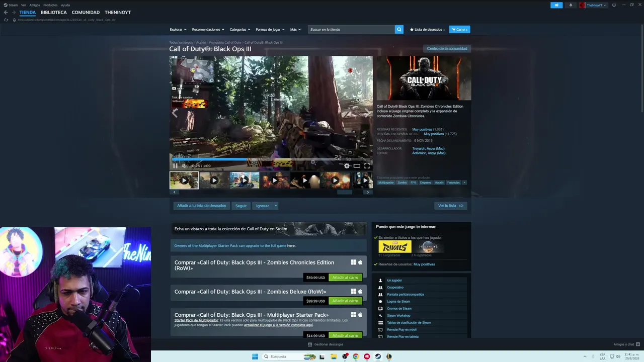Show the previous media item with left arrow
The width and height of the screenshot is (644, 362).
[175, 113]
